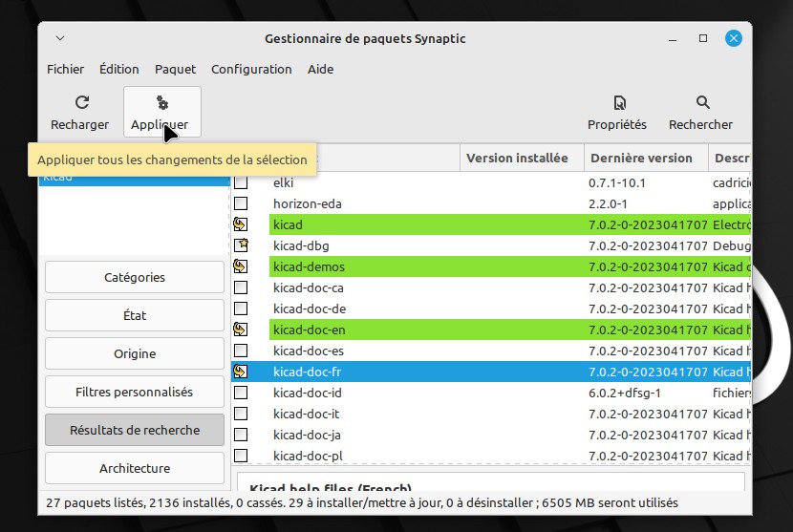Mark the horizon-eda package checkbox
The height and width of the screenshot is (532, 793).
[241, 203]
